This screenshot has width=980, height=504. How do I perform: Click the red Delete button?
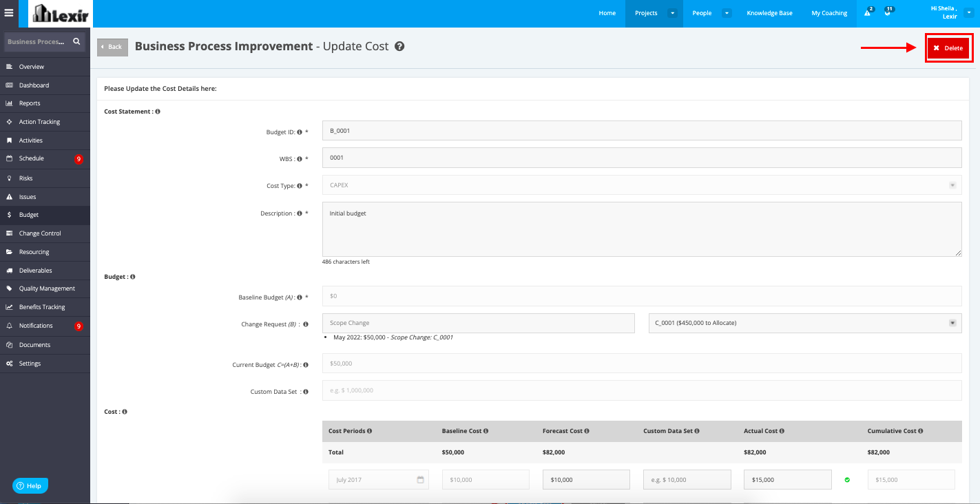(x=948, y=48)
